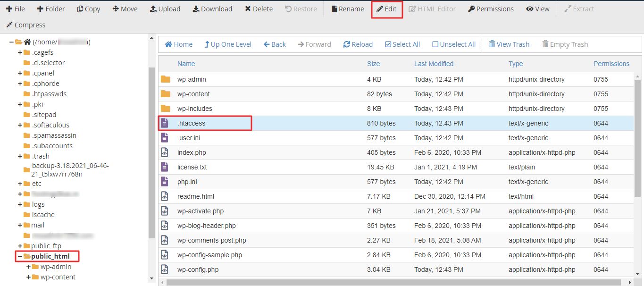644x286 pixels.
Task: Sort by the Last Modified column
Action: tap(434, 64)
